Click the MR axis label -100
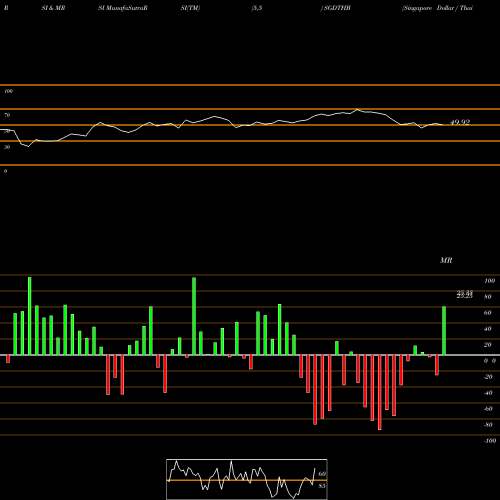This screenshot has width=500, height=500. point(489,441)
